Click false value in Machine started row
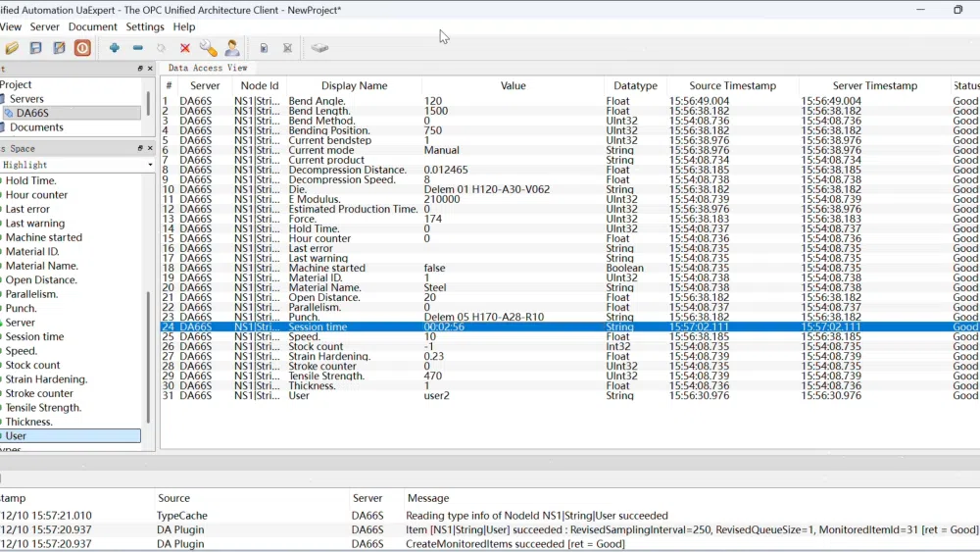This screenshot has height=552, width=980. [x=434, y=268]
